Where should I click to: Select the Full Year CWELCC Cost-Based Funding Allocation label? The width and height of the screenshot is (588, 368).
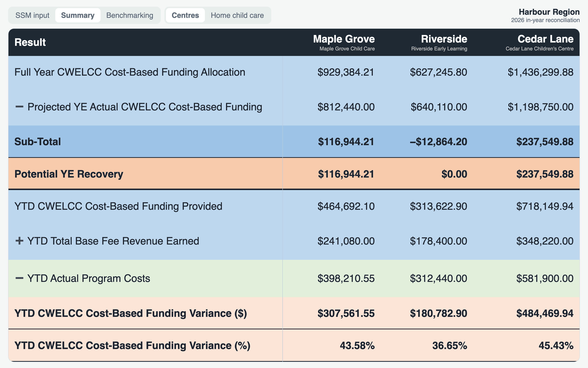tap(130, 72)
